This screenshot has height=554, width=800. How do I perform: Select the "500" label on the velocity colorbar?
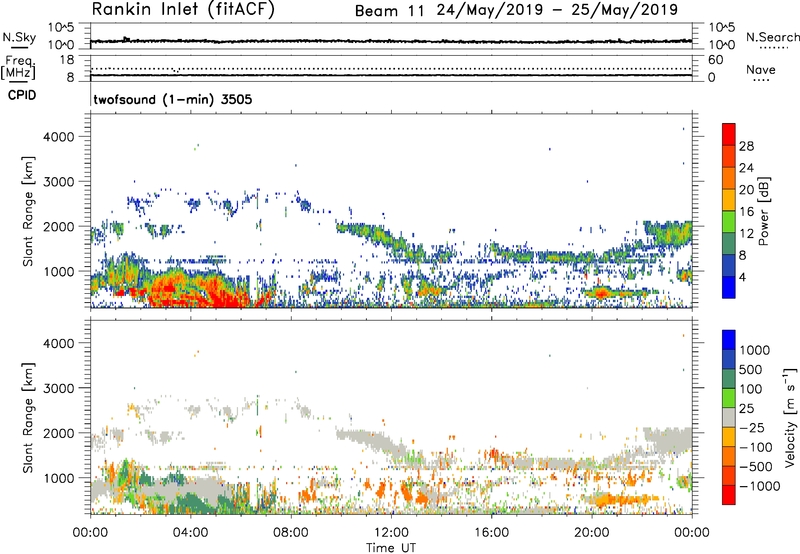point(750,369)
